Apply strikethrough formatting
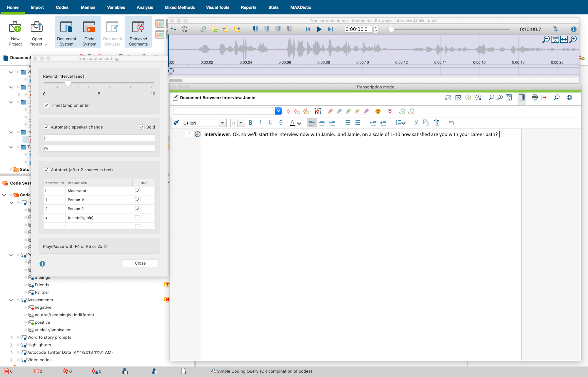 (281, 123)
